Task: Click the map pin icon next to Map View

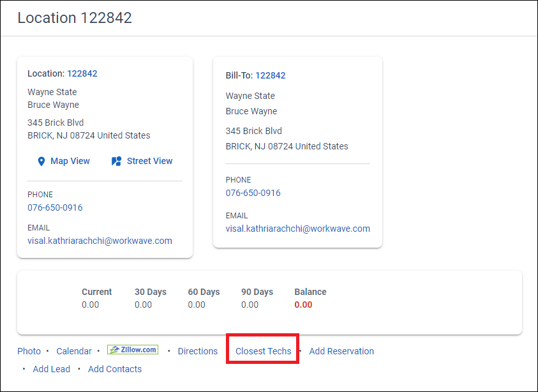Action: coord(41,161)
